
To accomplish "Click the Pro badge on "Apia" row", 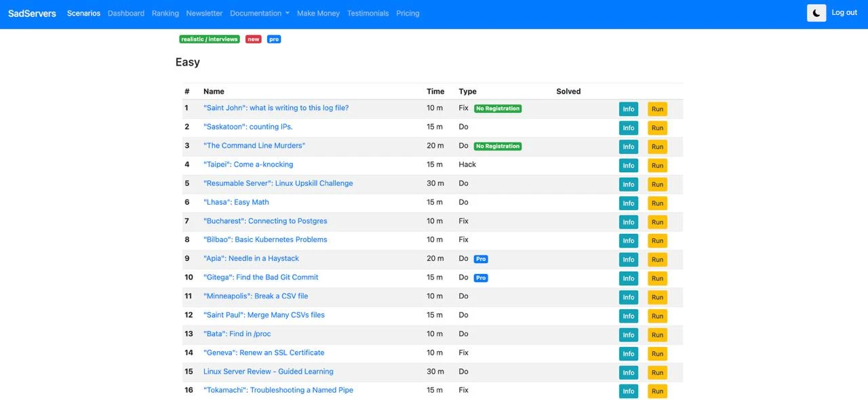I will [481, 259].
